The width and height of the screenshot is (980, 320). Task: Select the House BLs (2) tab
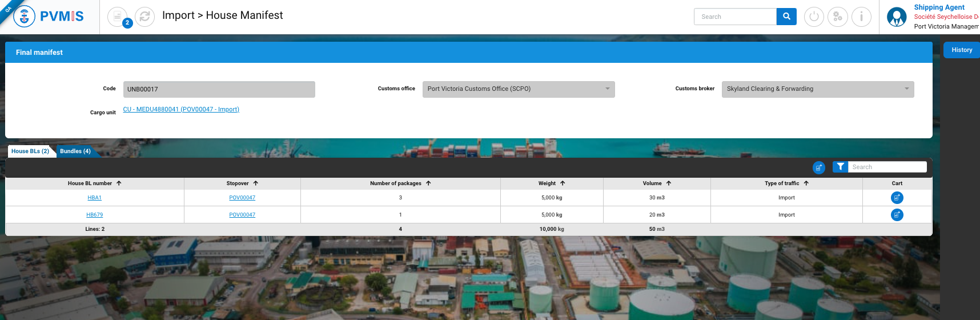point(30,151)
